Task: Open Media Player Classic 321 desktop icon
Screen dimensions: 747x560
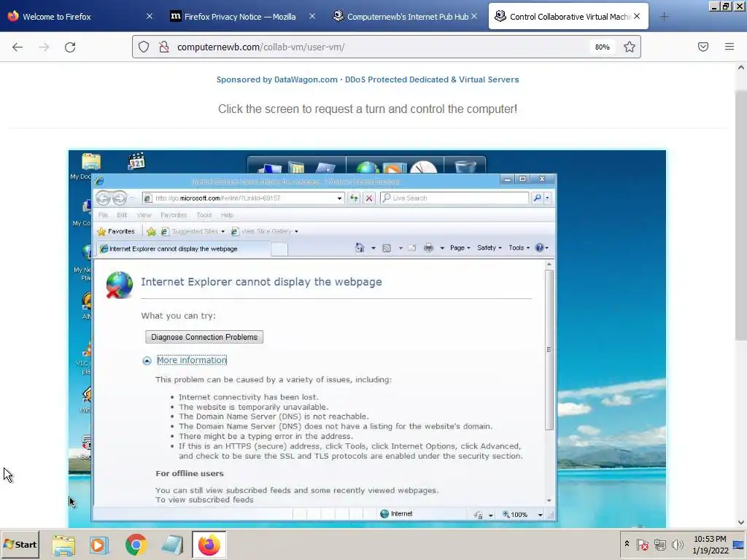Action: tap(136, 161)
